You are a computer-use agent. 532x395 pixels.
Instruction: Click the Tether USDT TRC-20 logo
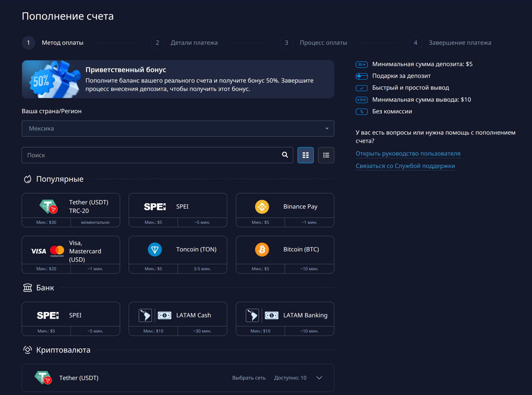48,207
